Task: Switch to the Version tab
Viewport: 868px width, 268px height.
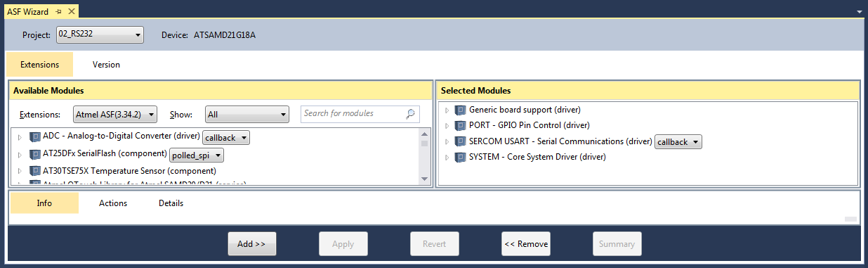Action: 106,64
